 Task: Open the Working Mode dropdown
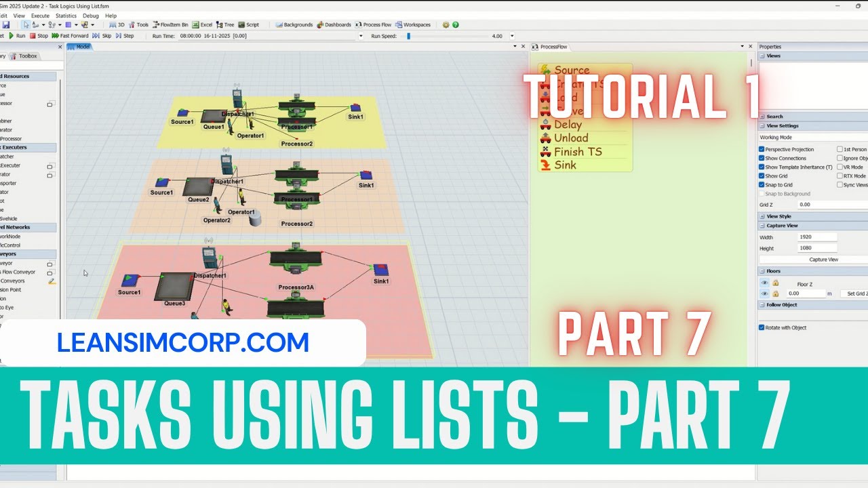(x=813, y=137)
